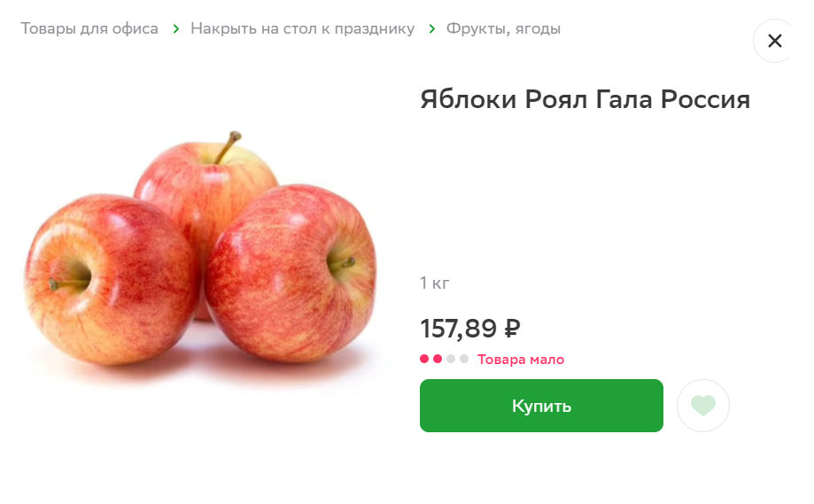Click the ruble sign beside the price
814x504 pixels.
coord(512,329)
